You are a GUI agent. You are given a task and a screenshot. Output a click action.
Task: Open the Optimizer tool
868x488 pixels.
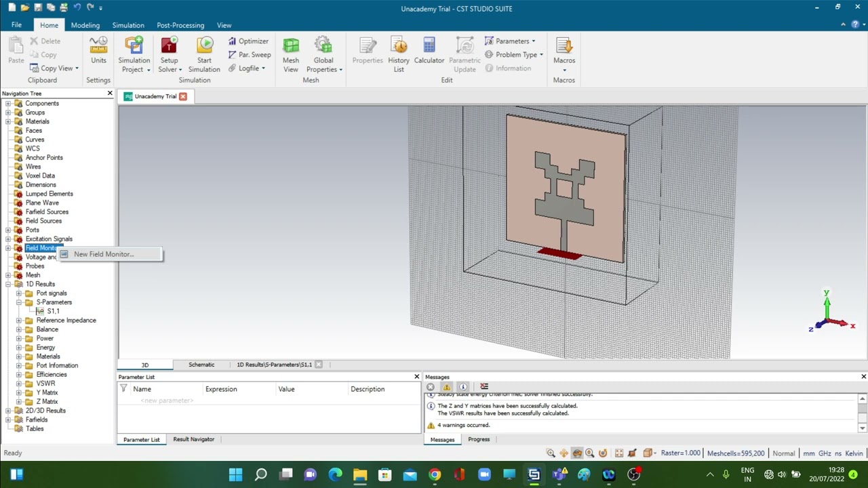click(x=248, y=41)
